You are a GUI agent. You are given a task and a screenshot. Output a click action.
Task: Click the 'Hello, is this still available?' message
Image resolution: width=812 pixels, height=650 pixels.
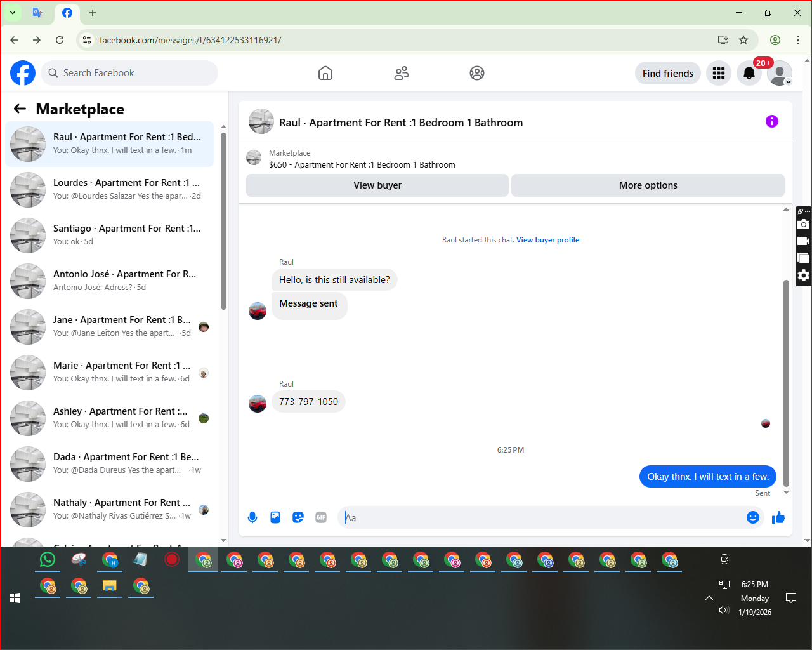(x=334, y=280)
